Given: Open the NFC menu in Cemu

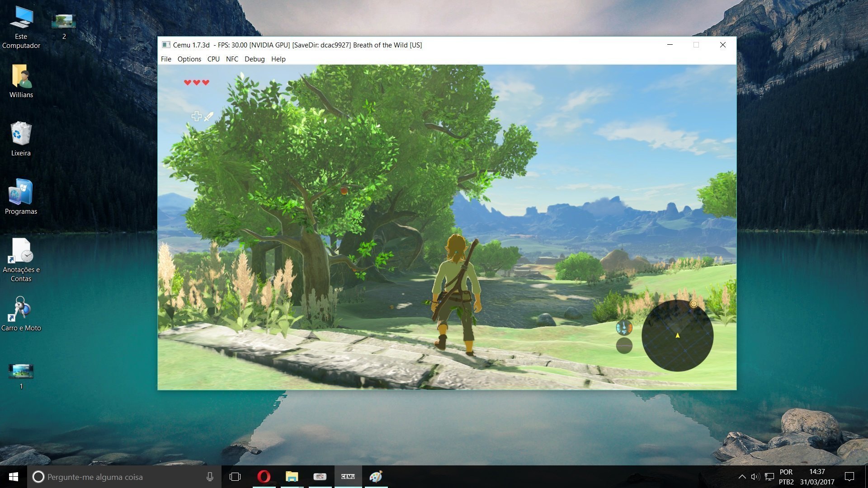Looking at the screenshot, I should click(x=232, y=59).
